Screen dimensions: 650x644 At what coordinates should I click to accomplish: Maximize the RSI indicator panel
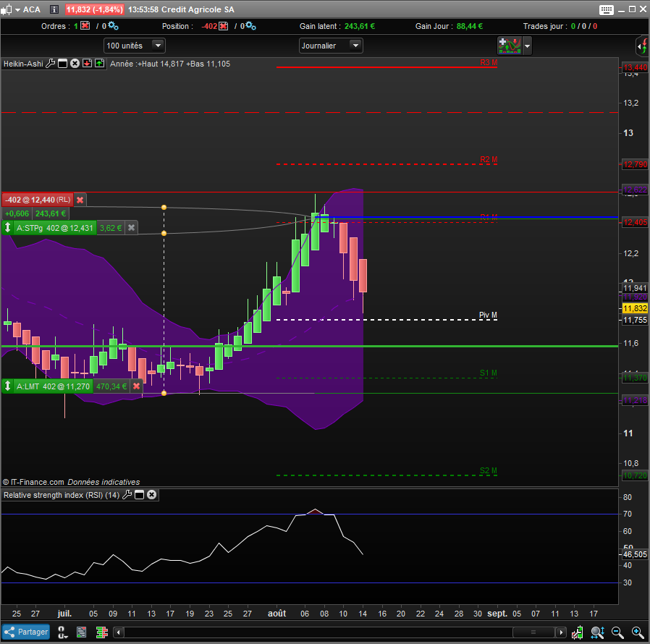pyautogui.click(x=139, y=495)
